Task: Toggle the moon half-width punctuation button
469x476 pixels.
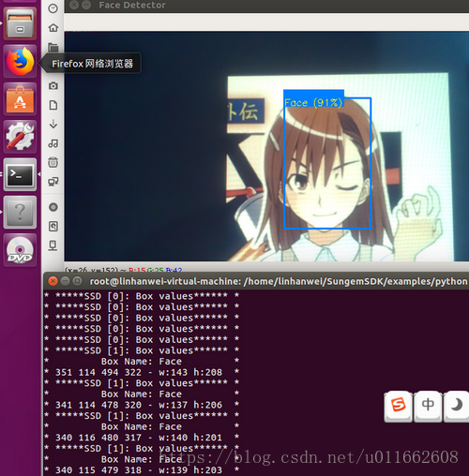Action: [x=457, y=406]
